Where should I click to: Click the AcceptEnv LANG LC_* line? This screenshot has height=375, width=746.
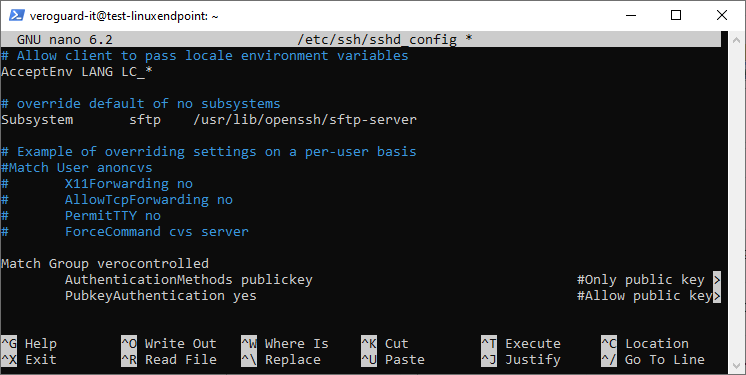[x=77, y=71]
